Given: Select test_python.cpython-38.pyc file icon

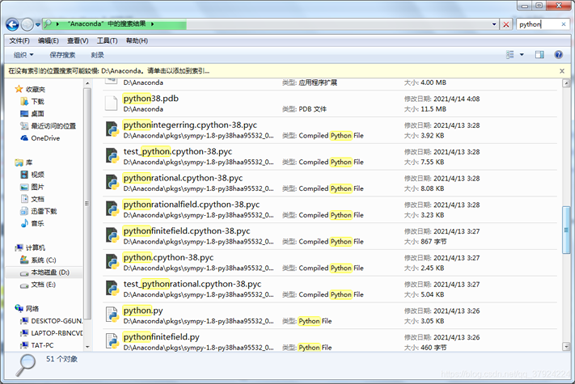Looking at the screenshot, I should coord(112,156).
